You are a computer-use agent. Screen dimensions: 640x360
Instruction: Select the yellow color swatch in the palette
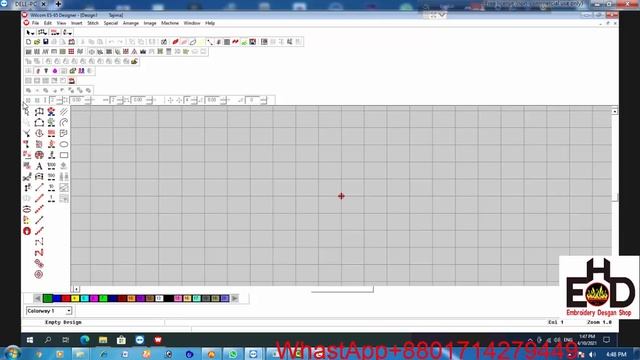coord(75,299)
